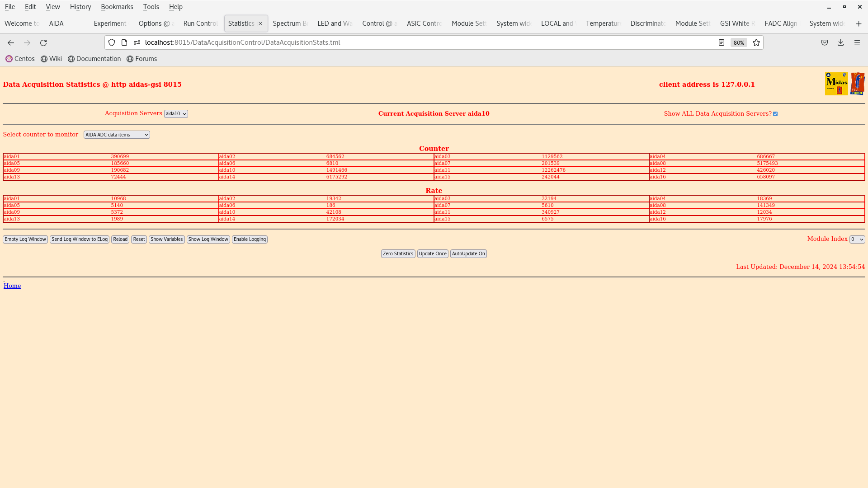Click the History menu item

coord(80,7)
